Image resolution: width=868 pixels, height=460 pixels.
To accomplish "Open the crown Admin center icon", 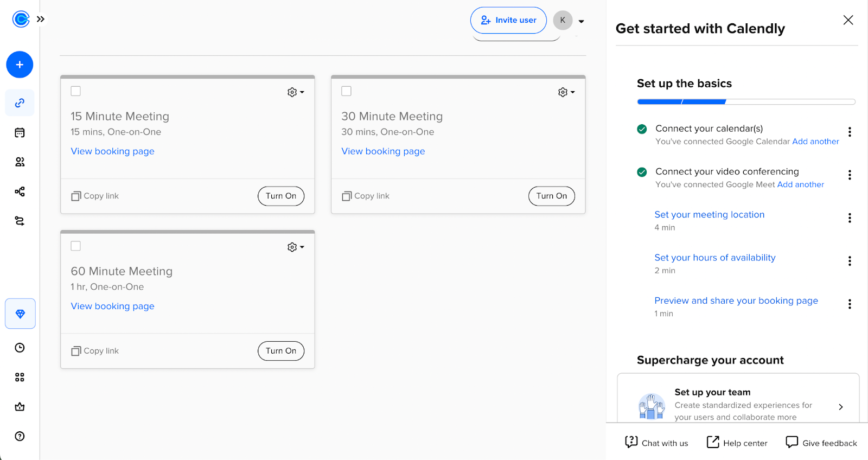I will 20,407.
